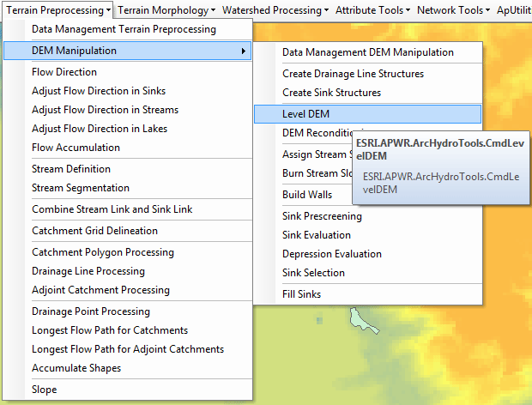Run Catchment Polygon Processing
The height and width of the screenshot is (405, 532).
point(102,252)
